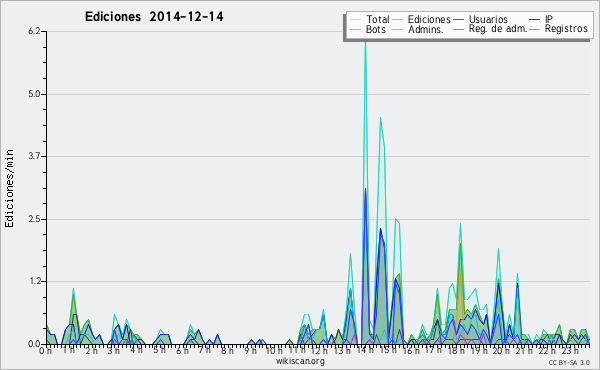The height and width of the screenshot is (370, 600).
Task: Click the "CC BY-SA 3.0" license text
Action: pos(569,362)
